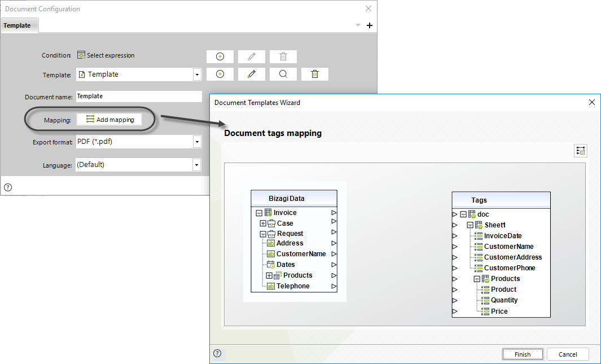Preview template with magnifier icon

pyautogui.click(x=283, y=74)
